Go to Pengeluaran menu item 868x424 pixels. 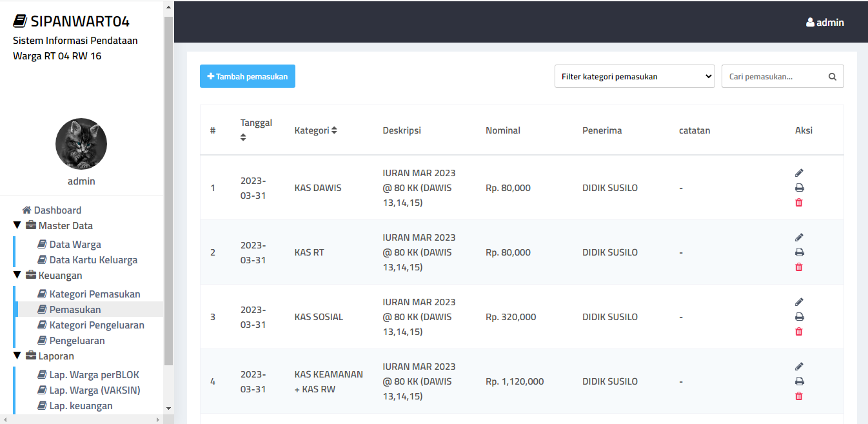77,341
